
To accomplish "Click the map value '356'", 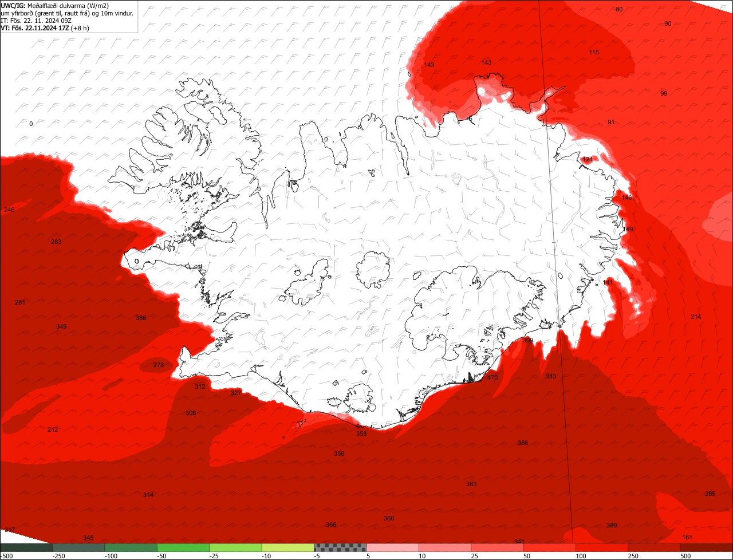I will coord(340,453).
